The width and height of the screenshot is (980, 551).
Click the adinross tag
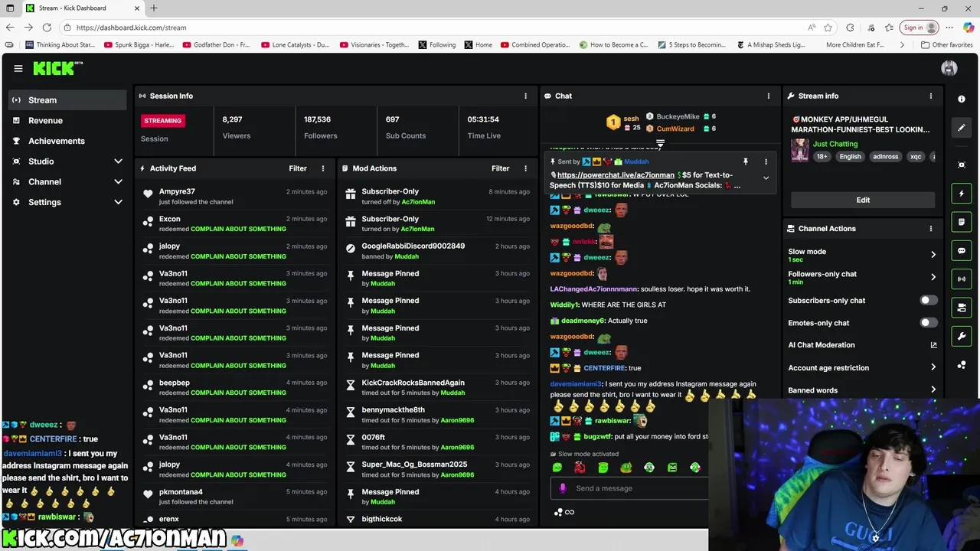tap(885, 157)
